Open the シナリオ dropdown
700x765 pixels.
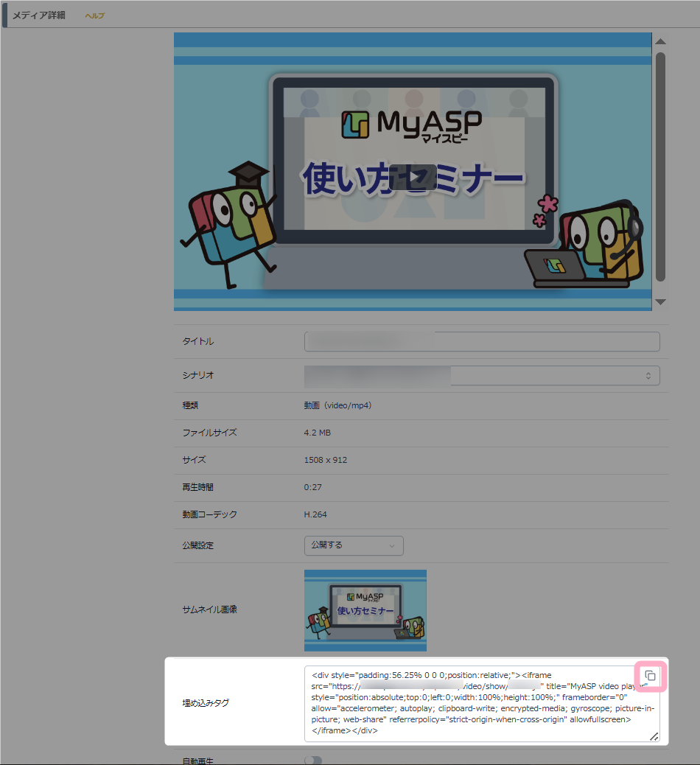click(x=482, y=376)
